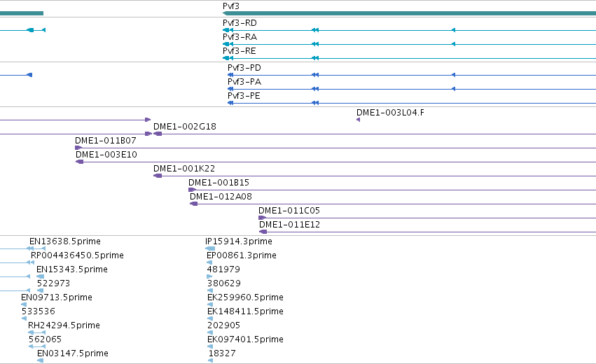Click the Pvf3-RE first exon glyph
The height and width of the screenshot is (364, 596).
[226, 58]
